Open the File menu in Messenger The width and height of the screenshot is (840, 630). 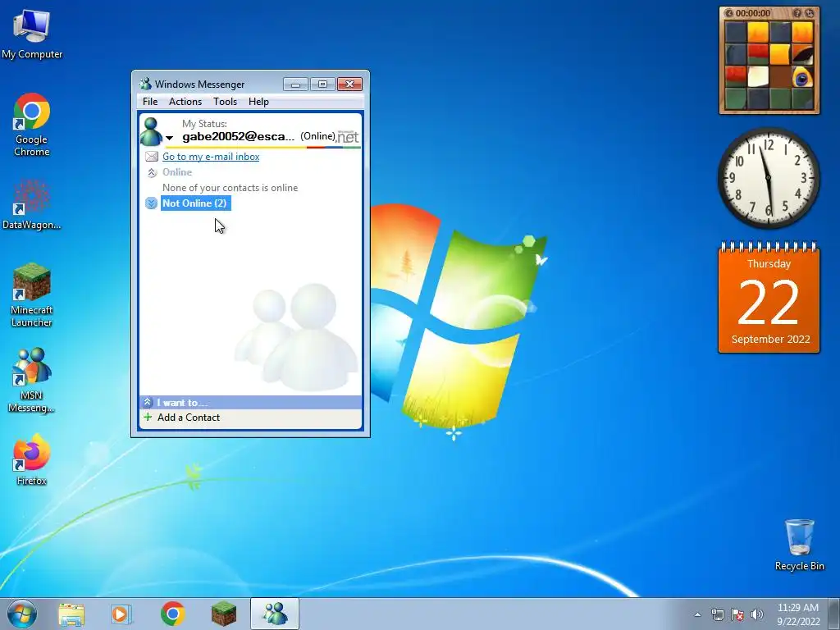[150, 102]
